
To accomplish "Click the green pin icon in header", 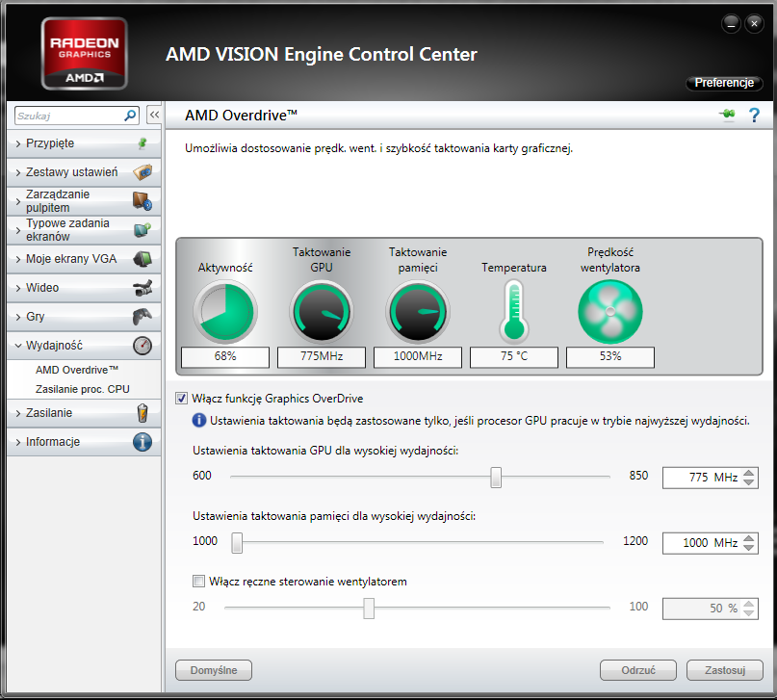I will coord(727,116).
